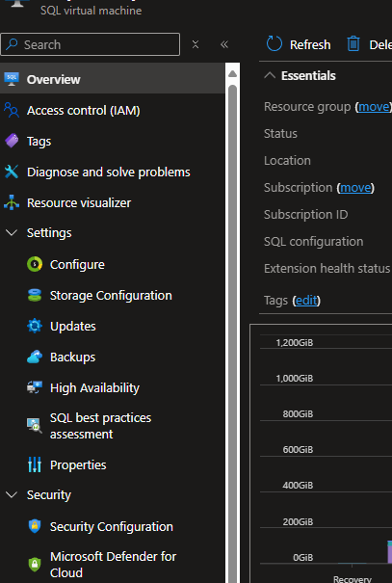Open the Updates page
This screenshot has width=392, height=583.
click(113, 326)
